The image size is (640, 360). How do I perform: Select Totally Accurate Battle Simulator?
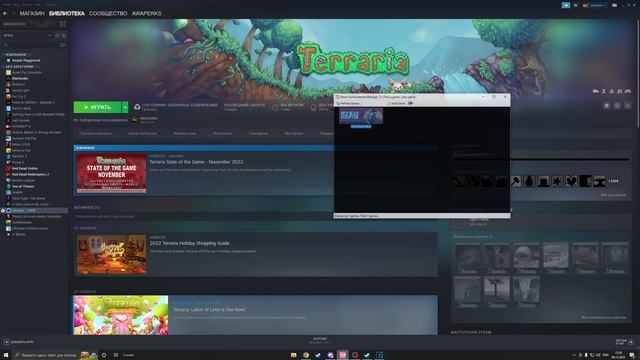click(x=36, y=216)
